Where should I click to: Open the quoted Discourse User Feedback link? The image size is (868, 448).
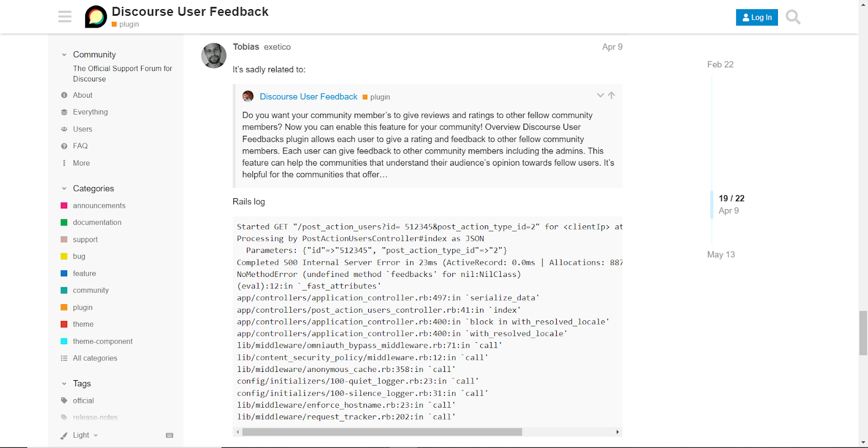[308, 97]
